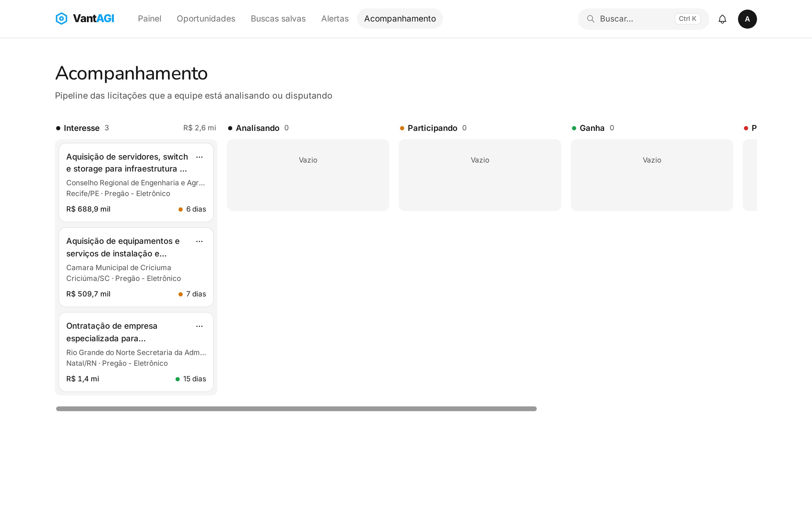Select the Acompanhamento tab
Image resolution: width=812 pixels, height=508 pixels.
point(400,19)
